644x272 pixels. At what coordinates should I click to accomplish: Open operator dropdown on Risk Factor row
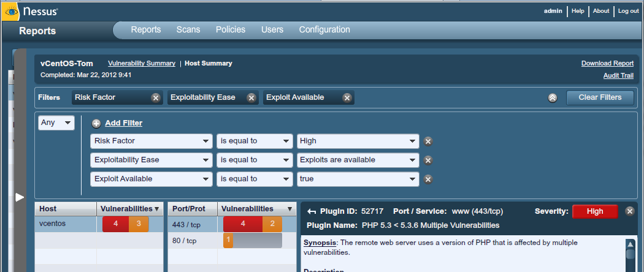tap(255, 141)
